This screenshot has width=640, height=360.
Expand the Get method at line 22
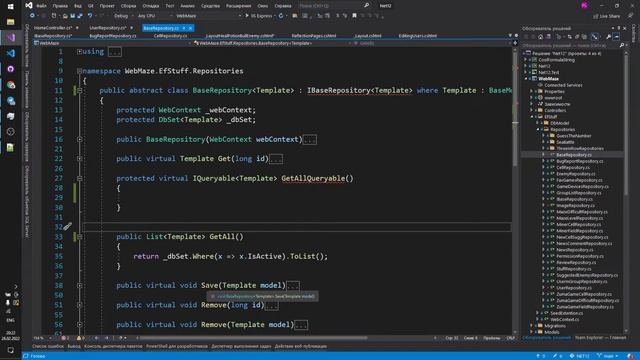(80, 159)
